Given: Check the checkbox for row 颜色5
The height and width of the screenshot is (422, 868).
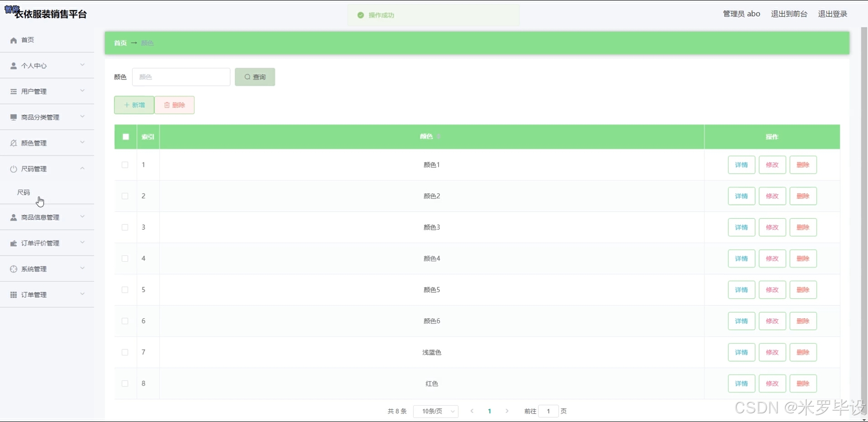Looking at the screenshot, I should coord(125,290).
